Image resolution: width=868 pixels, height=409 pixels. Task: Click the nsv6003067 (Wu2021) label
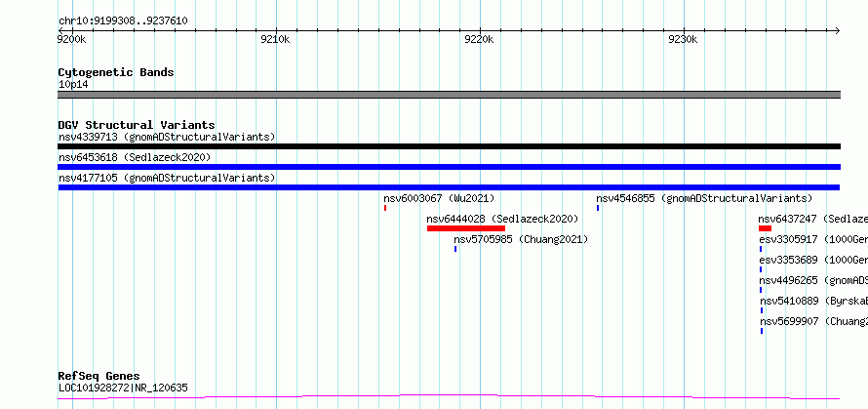(439, 198)
